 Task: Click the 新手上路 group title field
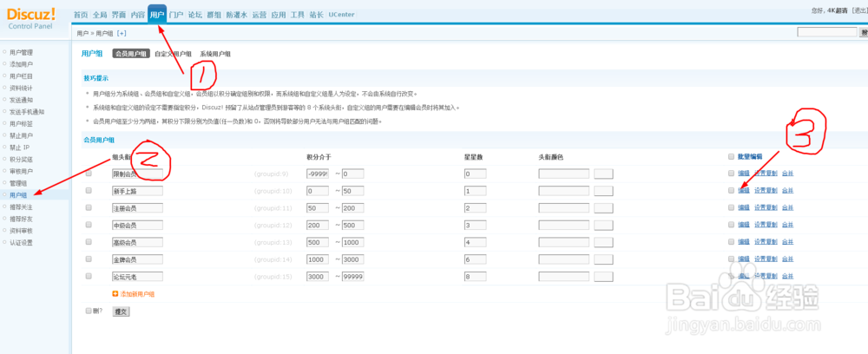click(137, 191)
